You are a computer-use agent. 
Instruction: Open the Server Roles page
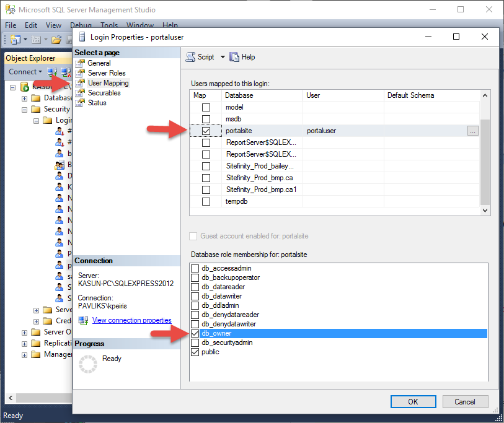[x=107, y=73]
